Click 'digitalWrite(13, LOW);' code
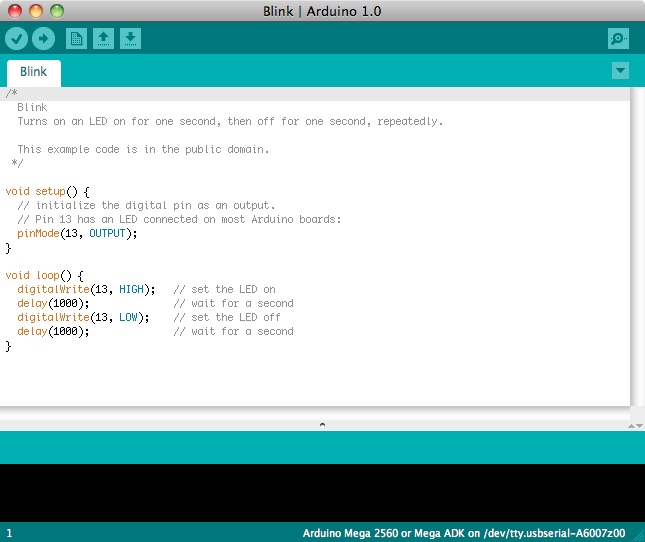The height and width of the screenshot is (542, 645). 84,317
